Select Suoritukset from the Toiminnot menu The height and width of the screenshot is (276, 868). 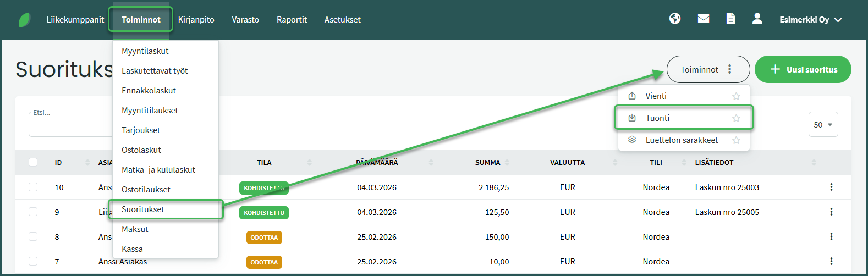(143, 209)
